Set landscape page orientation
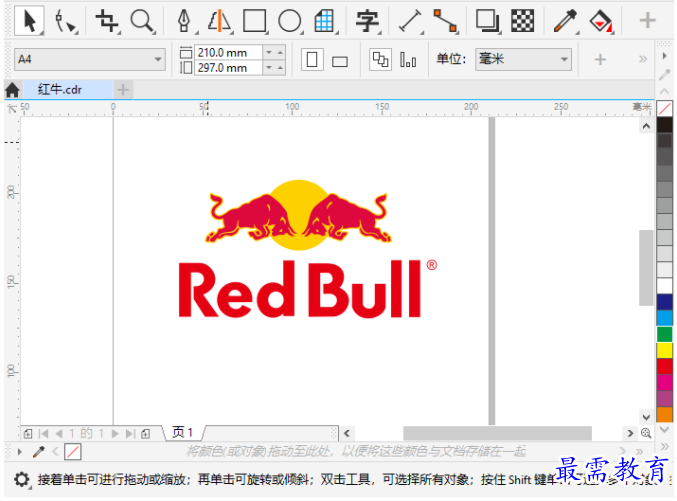The image size is (677, 501). 340,61
